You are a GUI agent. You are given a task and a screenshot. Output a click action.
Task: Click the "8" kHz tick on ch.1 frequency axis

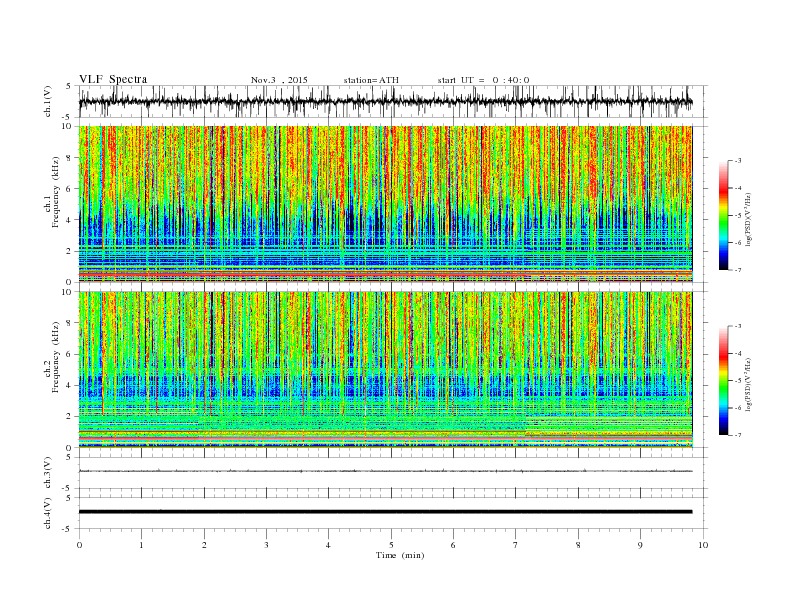coord(69,158)
